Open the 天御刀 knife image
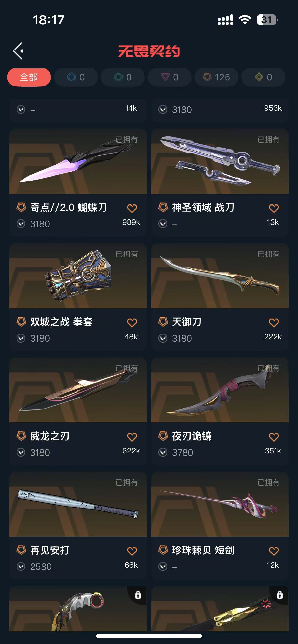Viewport: 298px width, 644px height. [220, 276]
